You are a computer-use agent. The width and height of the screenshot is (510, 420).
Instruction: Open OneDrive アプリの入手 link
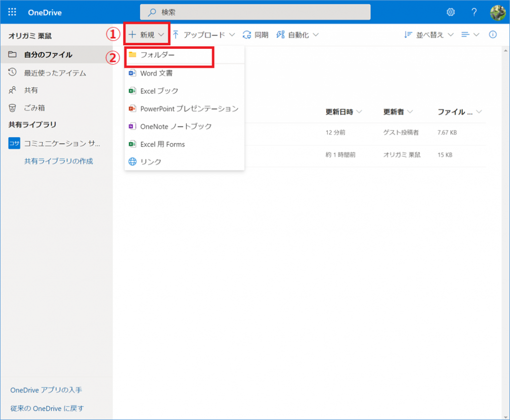click(46, 390)
